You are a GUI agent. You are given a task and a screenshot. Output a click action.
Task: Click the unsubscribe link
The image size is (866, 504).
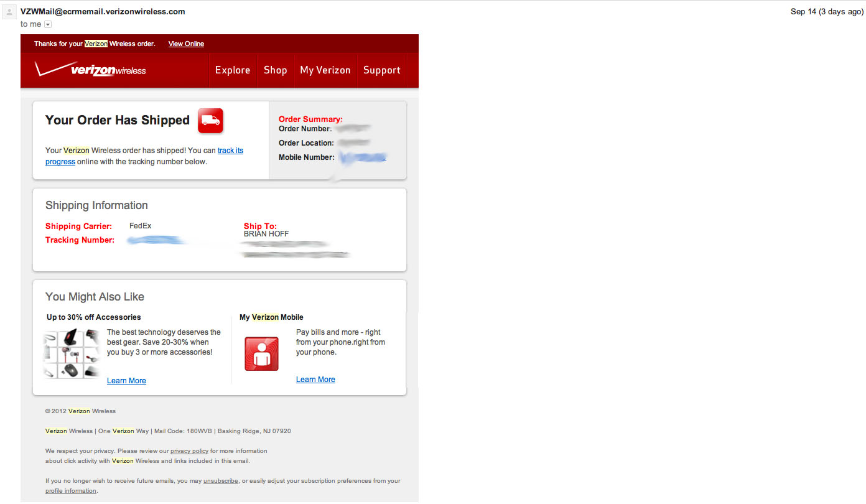click(x=221, y=481)
